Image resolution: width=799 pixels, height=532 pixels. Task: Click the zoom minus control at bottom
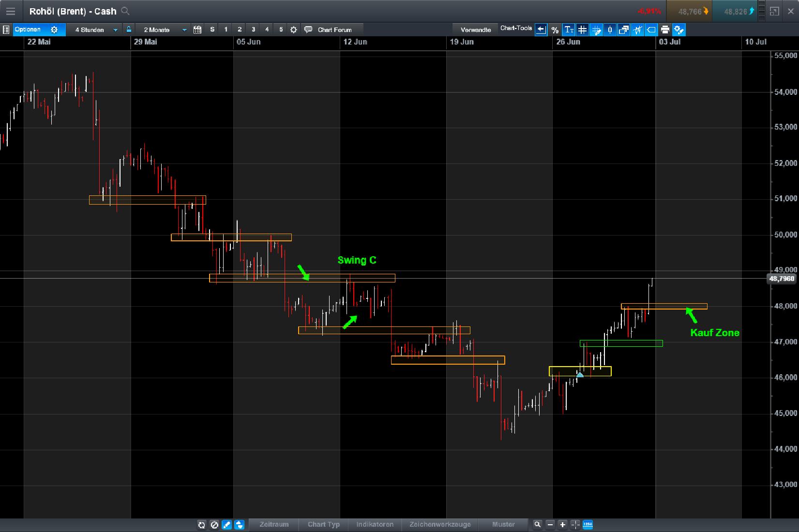click(x=550, y=525)
